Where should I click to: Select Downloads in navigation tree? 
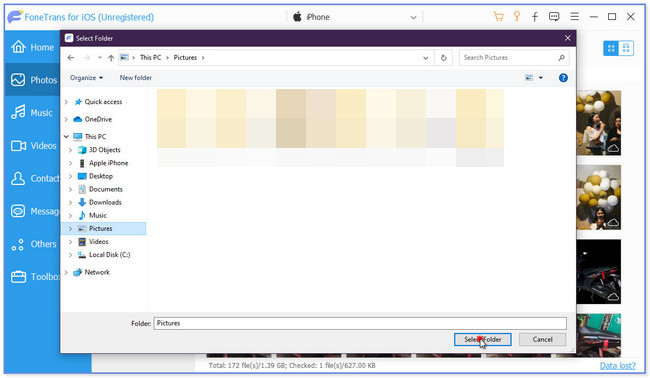105,202
